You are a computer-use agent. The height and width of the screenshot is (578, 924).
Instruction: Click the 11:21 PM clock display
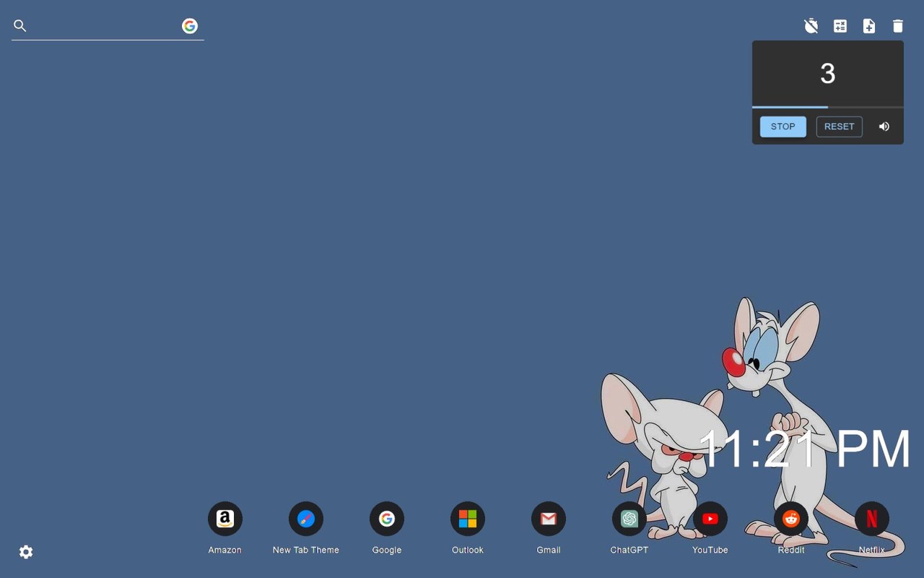[805, 449]
